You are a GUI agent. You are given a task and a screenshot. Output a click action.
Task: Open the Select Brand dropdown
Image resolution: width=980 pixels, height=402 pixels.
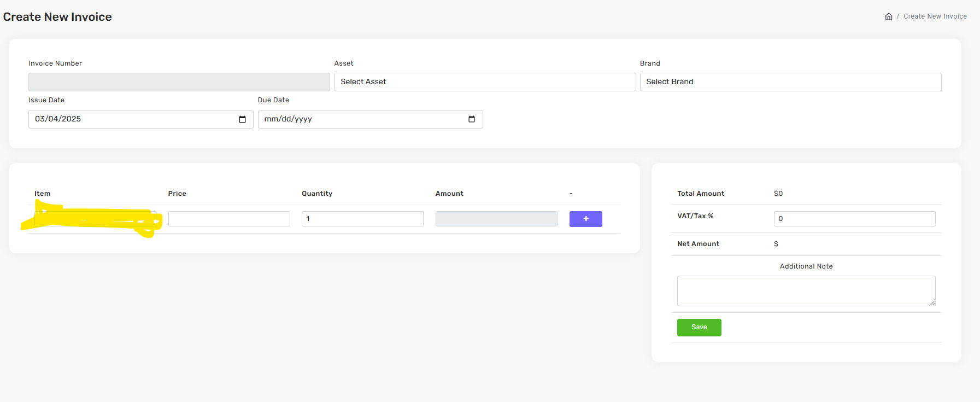790,82
